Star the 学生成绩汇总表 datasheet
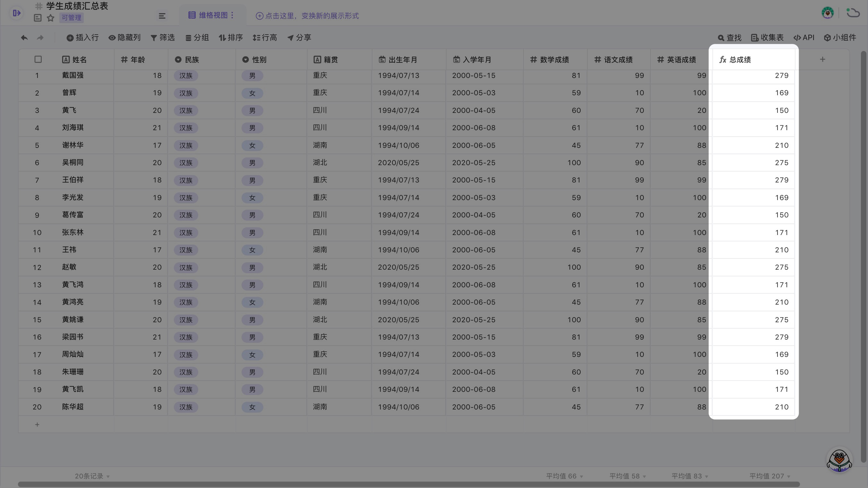Viewport: 868px width, 488px height. point(51,18)
